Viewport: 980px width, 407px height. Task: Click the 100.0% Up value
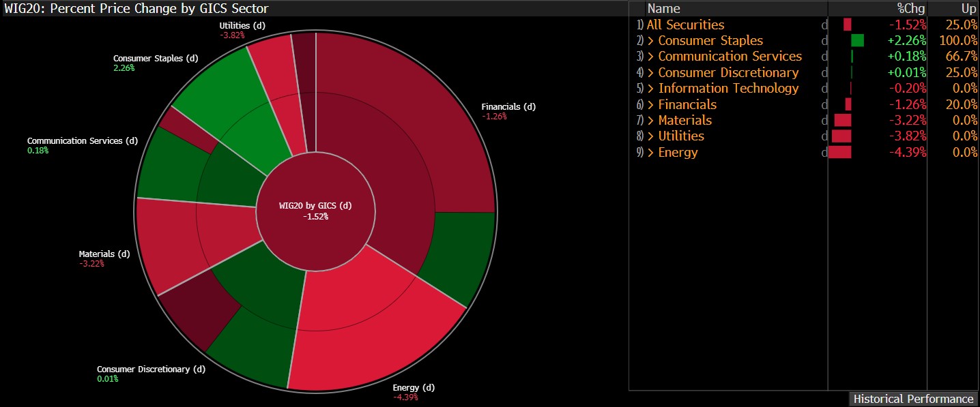(x=957, y=41)
